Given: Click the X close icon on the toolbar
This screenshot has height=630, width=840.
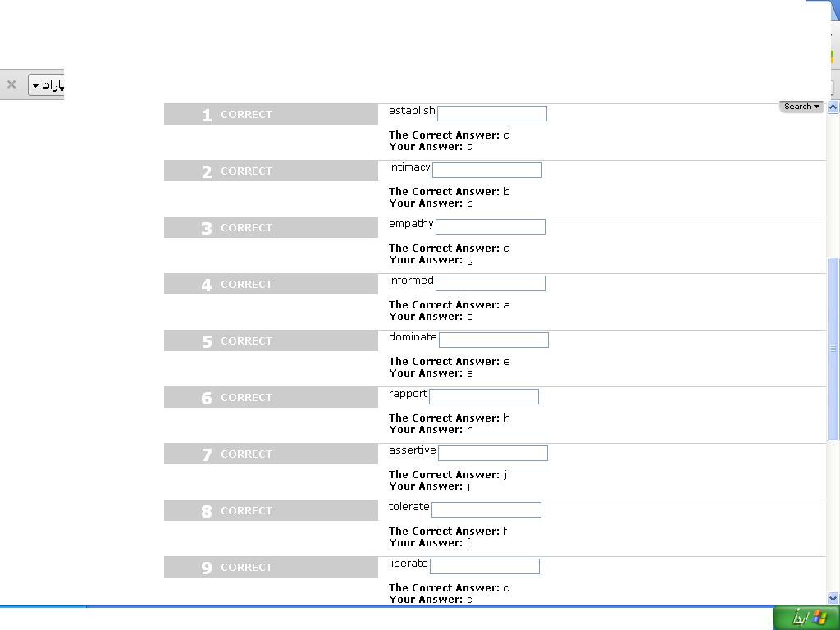Looking at the screenshot, I should (11, 84).
